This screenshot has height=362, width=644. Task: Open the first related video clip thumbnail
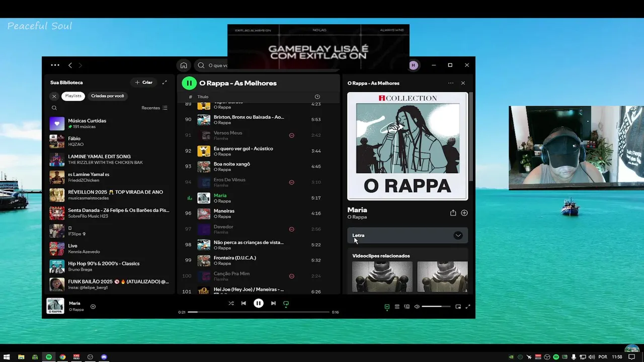(x=382, y=277)
